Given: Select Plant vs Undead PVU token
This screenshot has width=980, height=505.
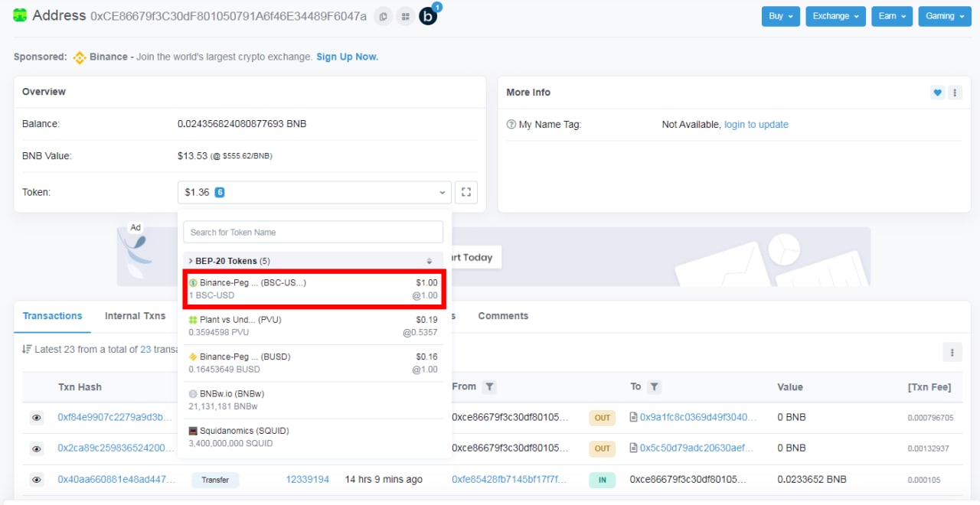Looking at the screenshot, I should [313, 326].
